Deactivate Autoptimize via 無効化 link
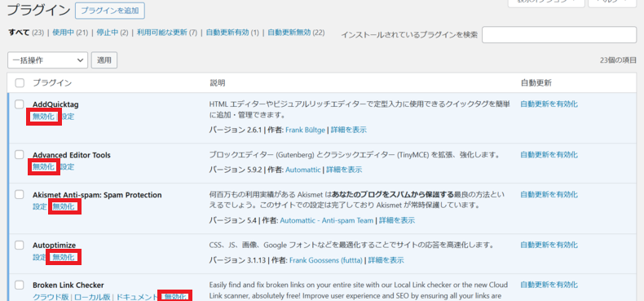 pyautogui.click(x=64, y=258)
